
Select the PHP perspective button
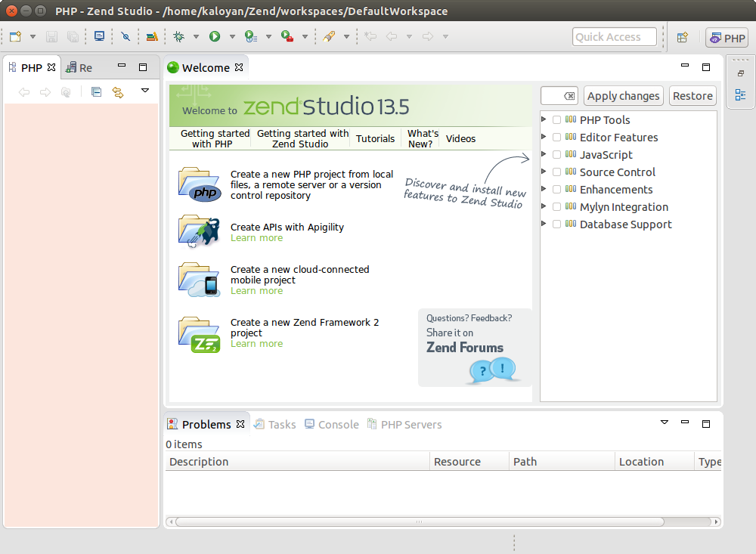pyautogui.click(x=727, y=38)
